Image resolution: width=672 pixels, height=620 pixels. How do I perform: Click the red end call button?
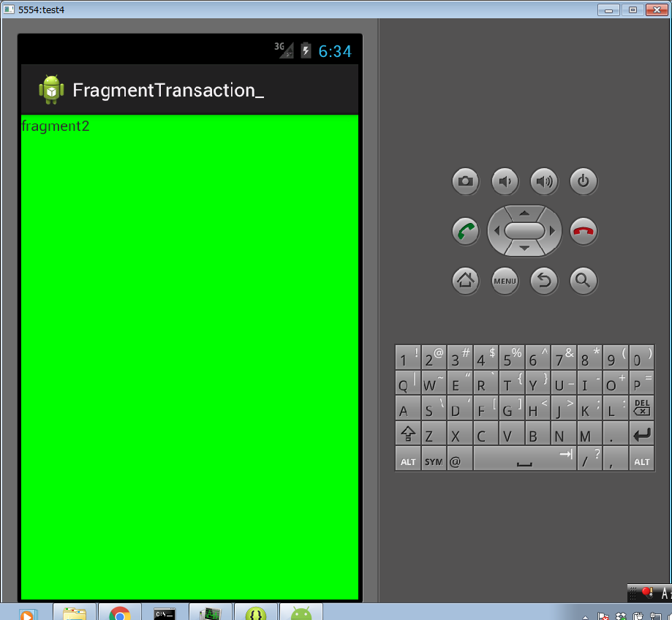tap(584, 231)
